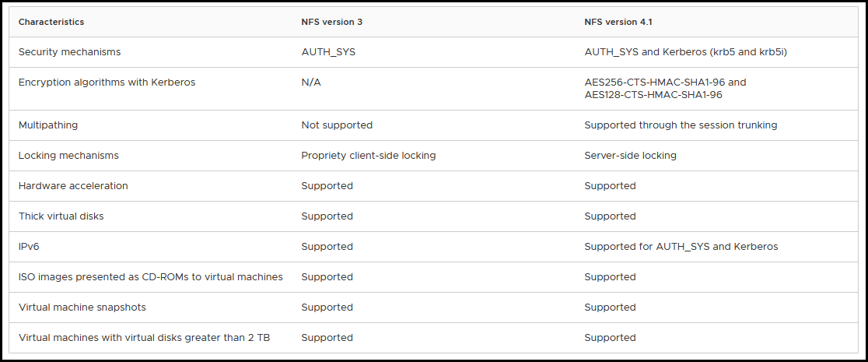Click the AES256-CTS-HMAC-SHA1-96 text cell
The width and height of the screenshot is (868, 362).
click(666, 89)
